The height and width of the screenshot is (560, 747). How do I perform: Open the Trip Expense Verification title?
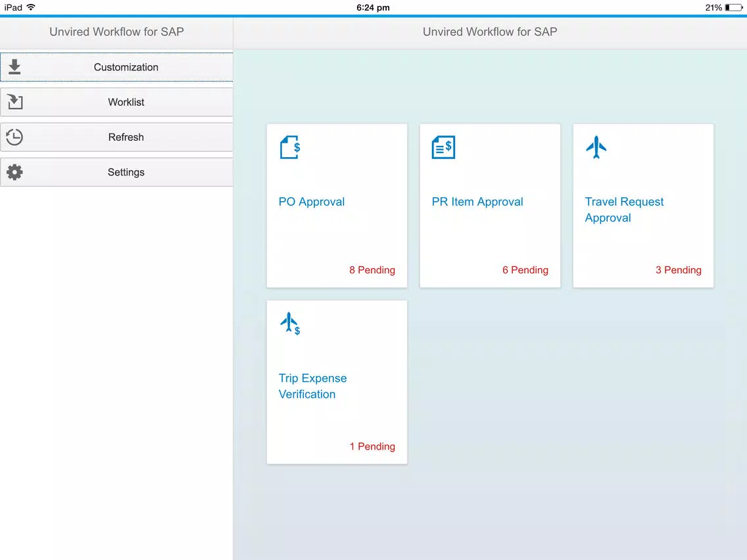click(x=312, y=386)
